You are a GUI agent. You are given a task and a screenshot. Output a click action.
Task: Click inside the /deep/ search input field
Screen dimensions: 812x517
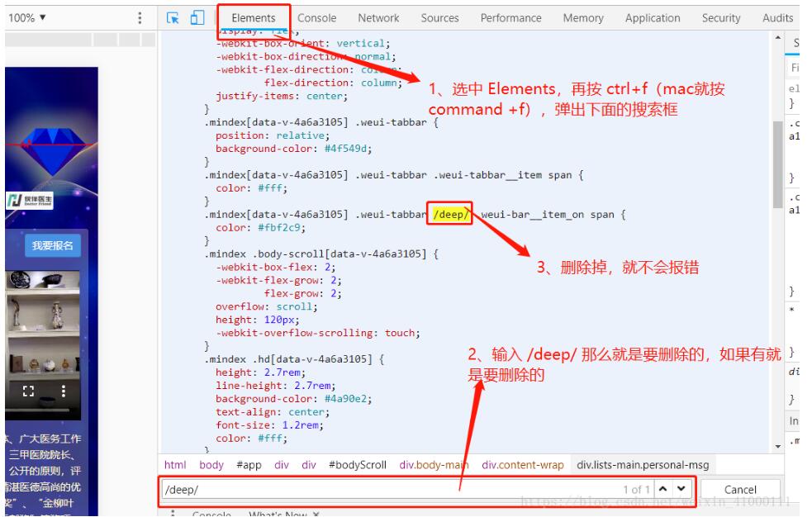coord(372,489)
